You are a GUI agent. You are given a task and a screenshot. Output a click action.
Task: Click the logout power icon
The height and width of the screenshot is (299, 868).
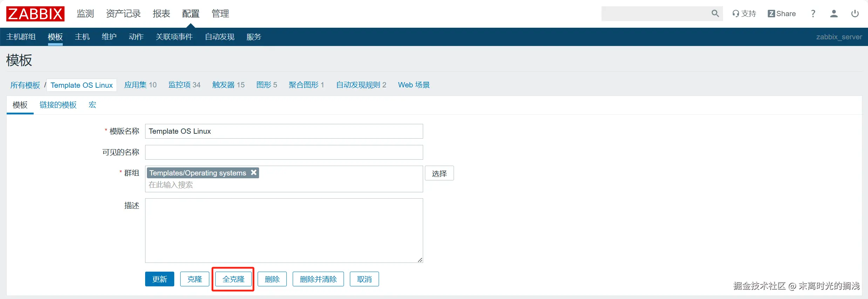(855, 14)
